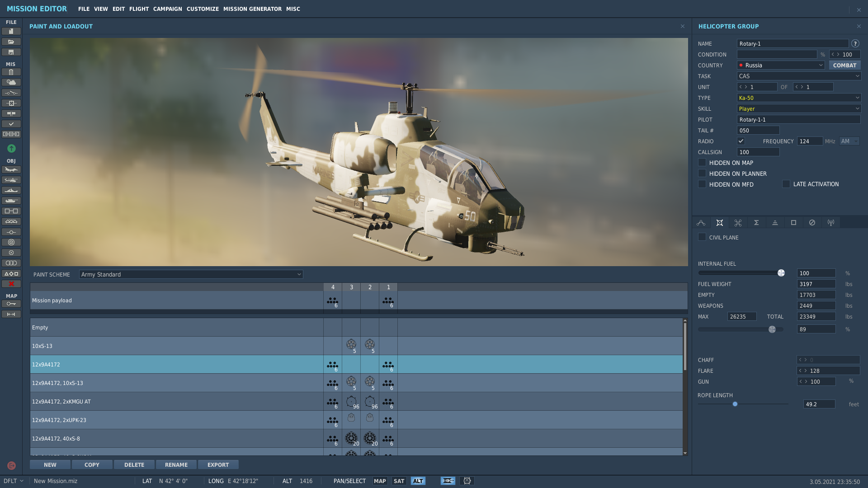This screenshot has height=488, width=868.
Task: Click the INTERNAL FUEL slider handle
Action: pyautogui.click(x=781, y=273)
